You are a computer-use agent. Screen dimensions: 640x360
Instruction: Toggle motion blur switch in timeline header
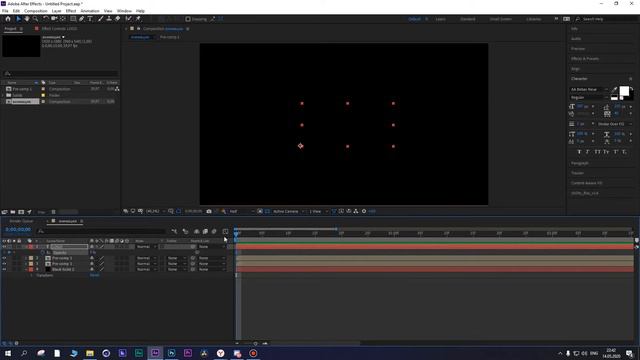[214, 231]
